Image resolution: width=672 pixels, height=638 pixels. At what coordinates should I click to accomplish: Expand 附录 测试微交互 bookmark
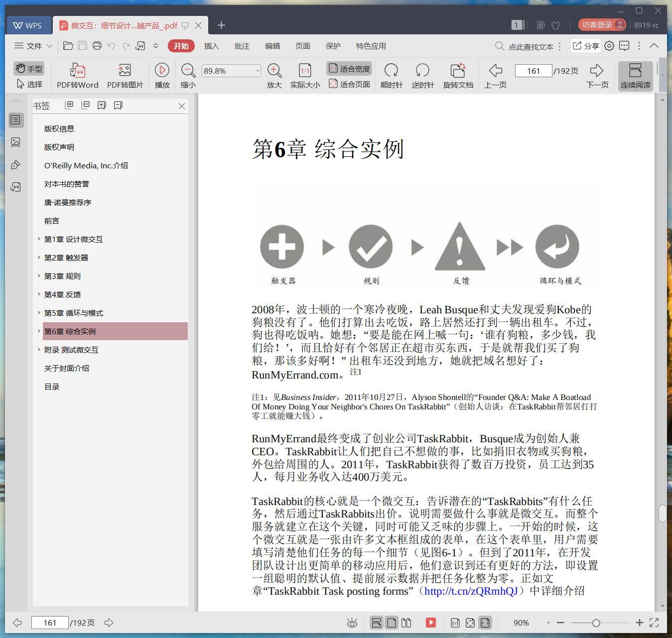pyautogui.click(x=39, y=350)
